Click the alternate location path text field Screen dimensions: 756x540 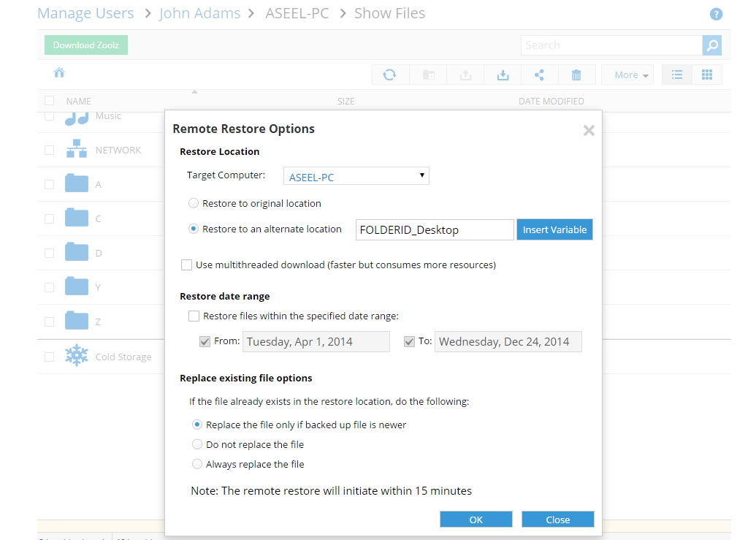pos(435,229)
